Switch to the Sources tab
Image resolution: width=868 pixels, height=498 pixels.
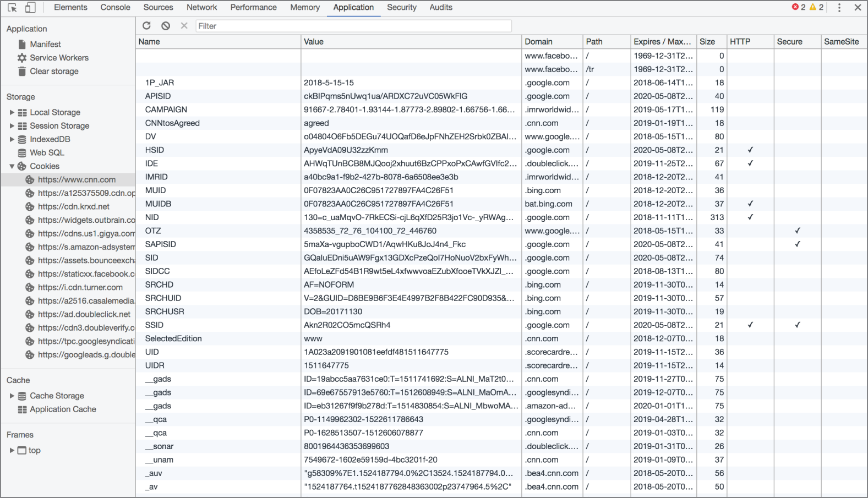[158, 7]
